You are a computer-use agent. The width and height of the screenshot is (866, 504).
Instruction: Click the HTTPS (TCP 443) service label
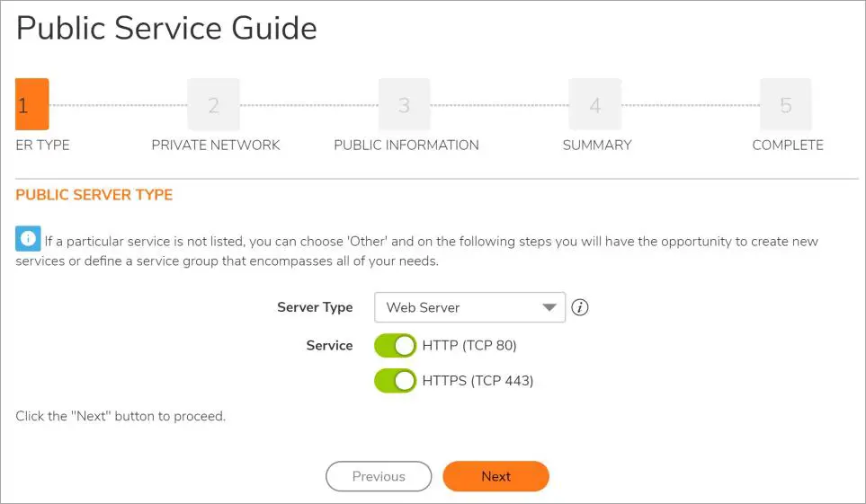(x=478, y=381)
